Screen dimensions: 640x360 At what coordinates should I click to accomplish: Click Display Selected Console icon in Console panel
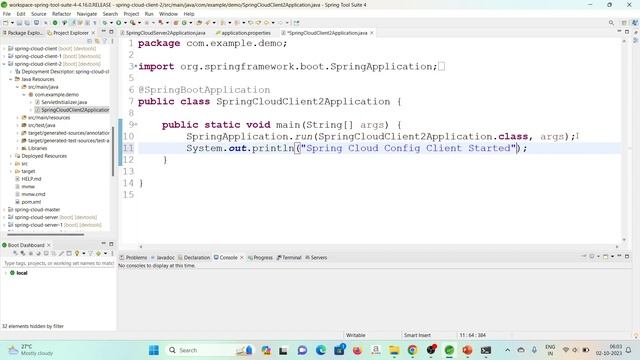pyautogui.click(x=591, y=256)
